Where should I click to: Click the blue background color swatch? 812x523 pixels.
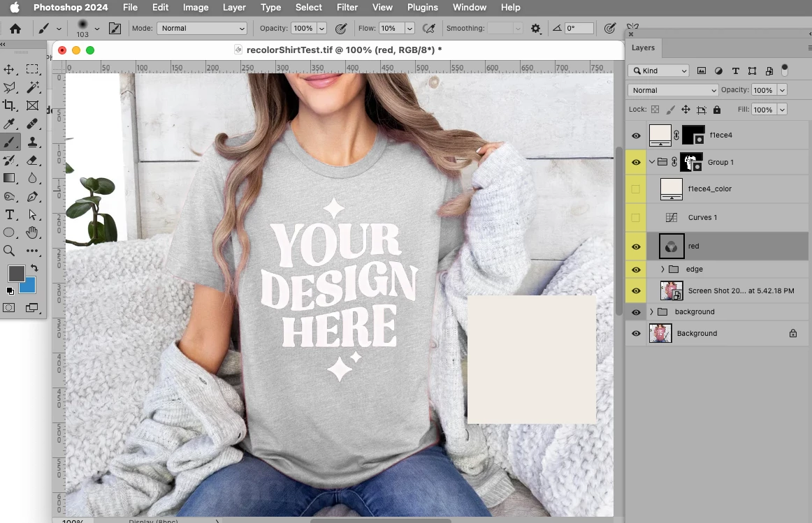[x=28, y=285]
